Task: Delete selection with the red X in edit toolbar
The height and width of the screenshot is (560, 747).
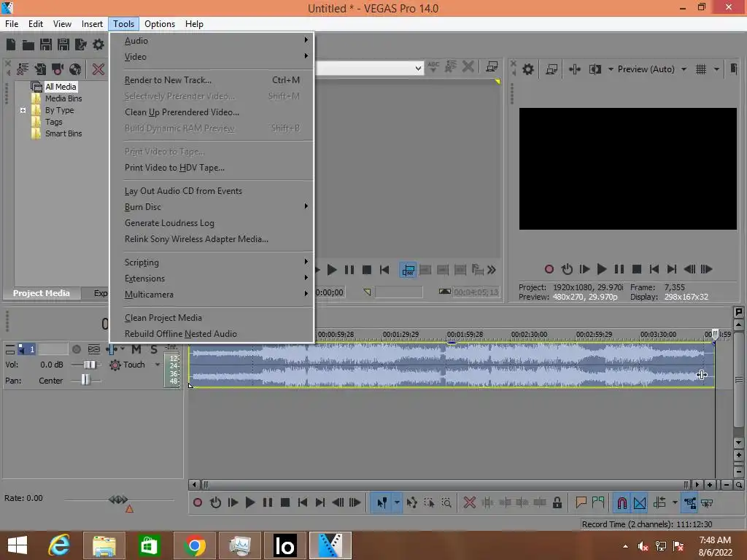Action: pos(469,502)
